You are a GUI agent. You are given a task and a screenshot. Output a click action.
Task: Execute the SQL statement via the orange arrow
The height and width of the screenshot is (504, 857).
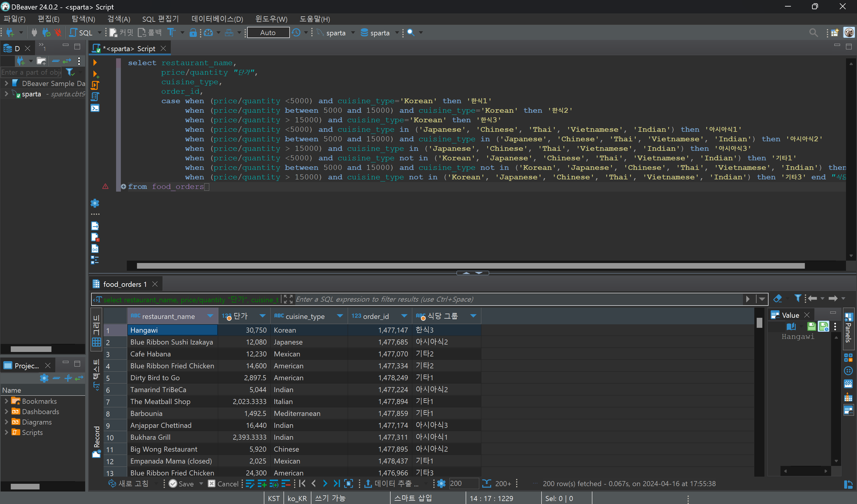click(x=95, y=62)
